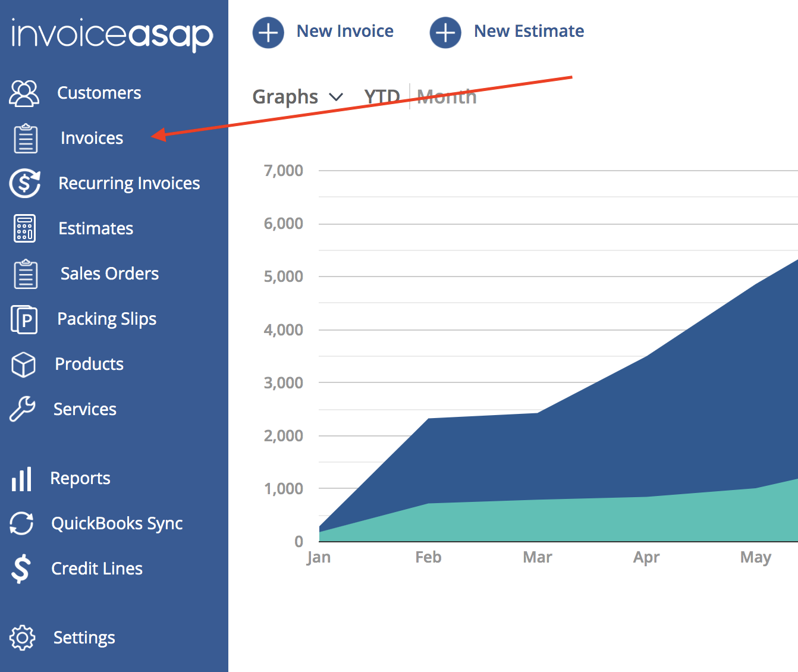Create a New Invoice

click(345, 31)
